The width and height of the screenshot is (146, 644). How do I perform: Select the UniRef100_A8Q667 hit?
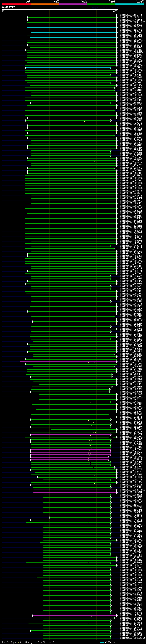point(131,414)
